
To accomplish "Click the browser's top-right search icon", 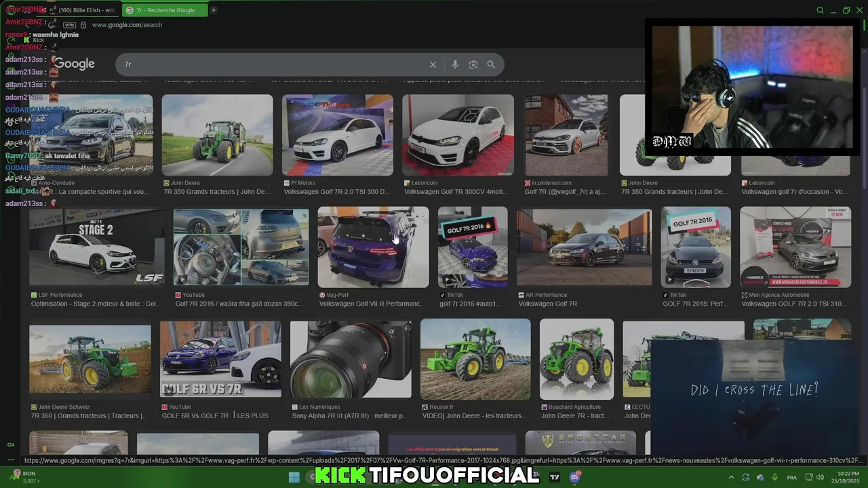I will [820, 10].
